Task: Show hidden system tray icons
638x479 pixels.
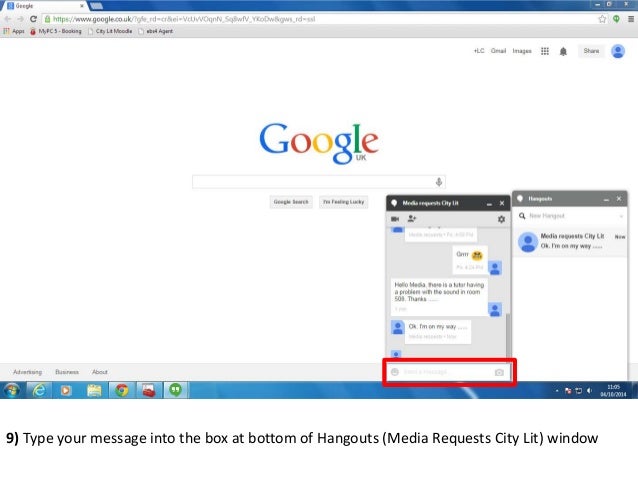Action: pos(557,391)
